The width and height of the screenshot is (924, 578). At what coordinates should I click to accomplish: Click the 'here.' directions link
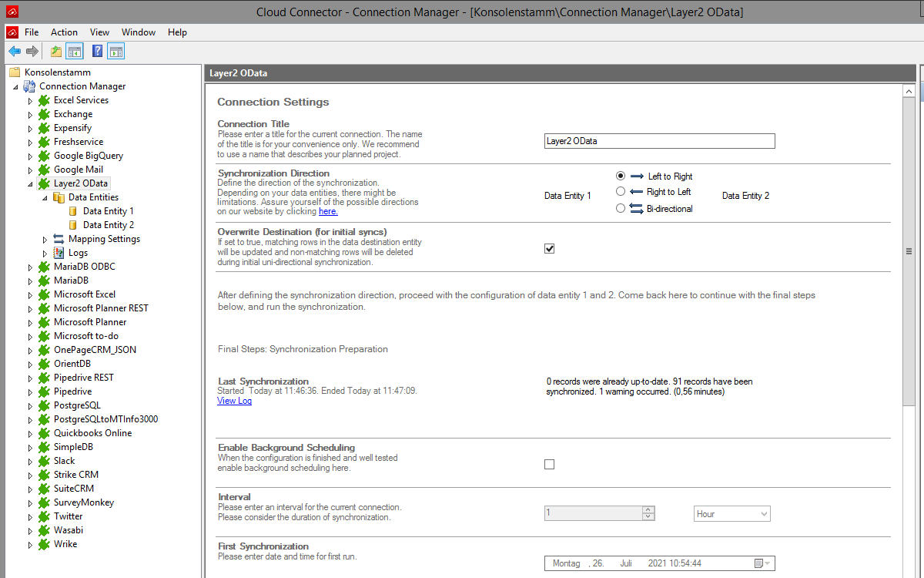pos(328,211)
